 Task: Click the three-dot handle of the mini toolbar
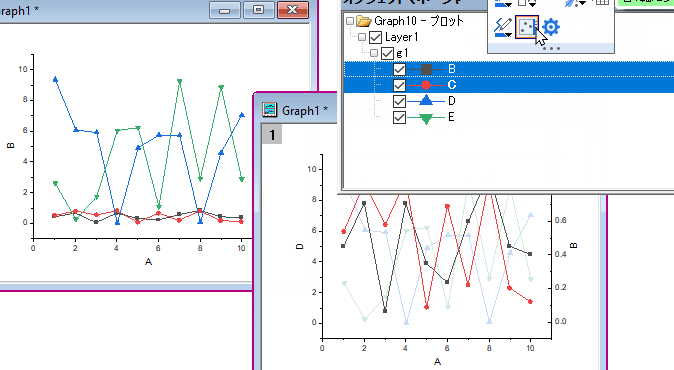(551, 49)
